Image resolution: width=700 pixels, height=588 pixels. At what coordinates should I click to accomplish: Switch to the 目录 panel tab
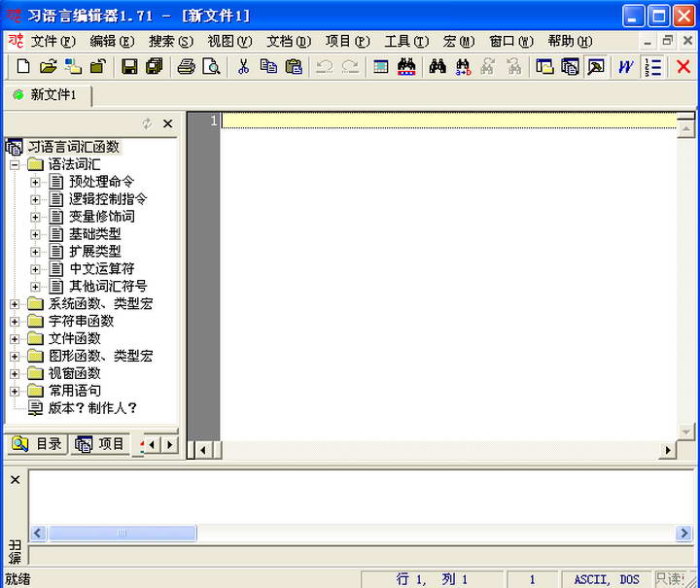click(37, 444)
